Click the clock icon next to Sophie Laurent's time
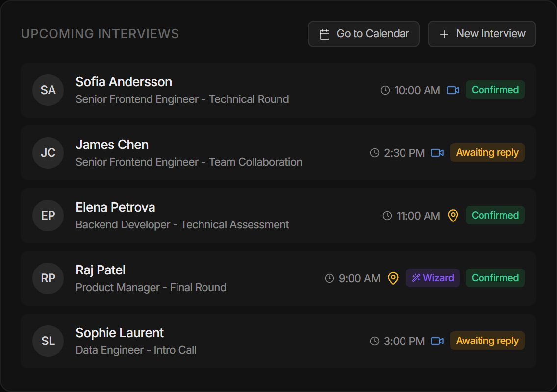The height and width of the screenshot is (392, 557). (x=374, y=341)
